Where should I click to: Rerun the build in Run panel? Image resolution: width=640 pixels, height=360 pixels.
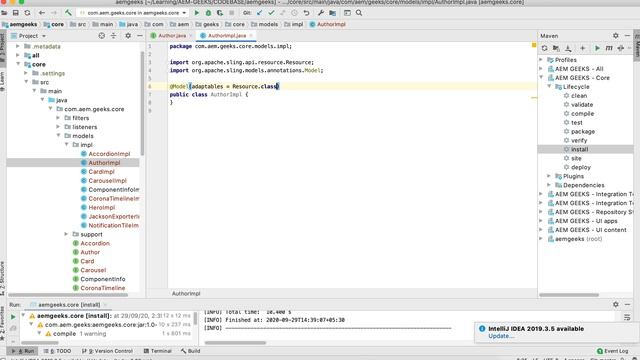tap(13, 317)
